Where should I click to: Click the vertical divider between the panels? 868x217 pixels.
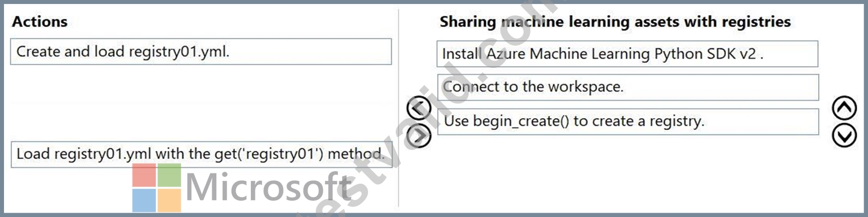click(x=399, y=107)
